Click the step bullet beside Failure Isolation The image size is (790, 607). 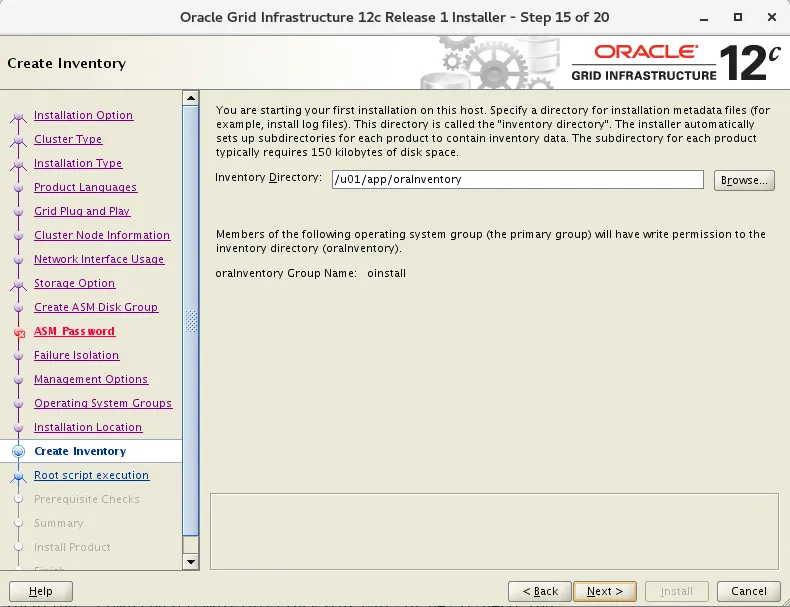pos(19,356)
